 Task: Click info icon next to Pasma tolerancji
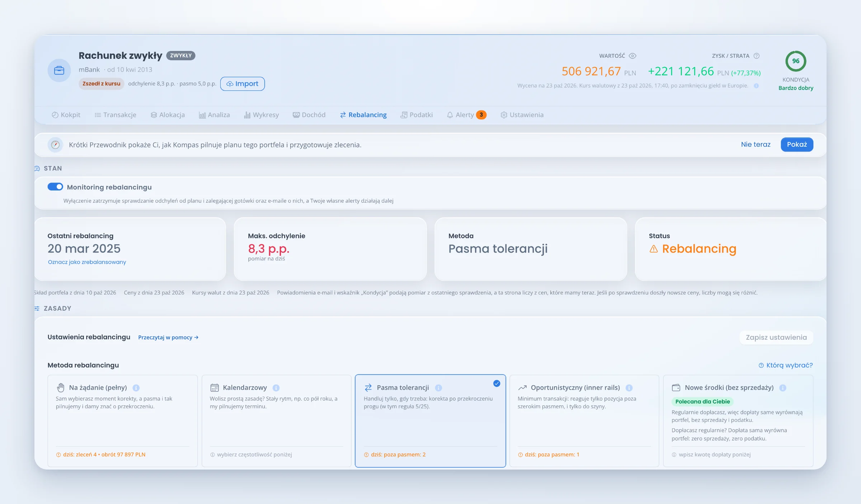pos(438,388)
